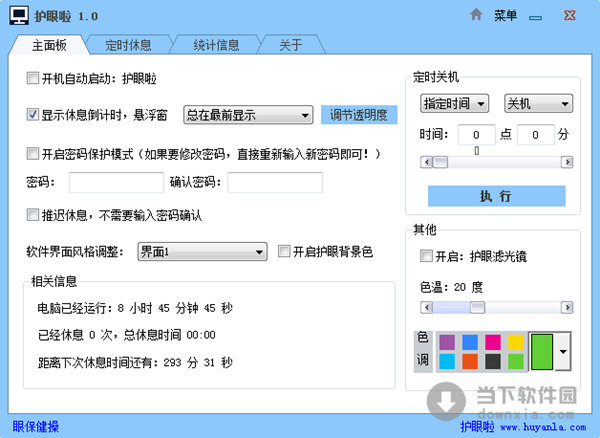Click the minute field before 分
Viewport: 600px width, 438px height.
click(535, 135)
